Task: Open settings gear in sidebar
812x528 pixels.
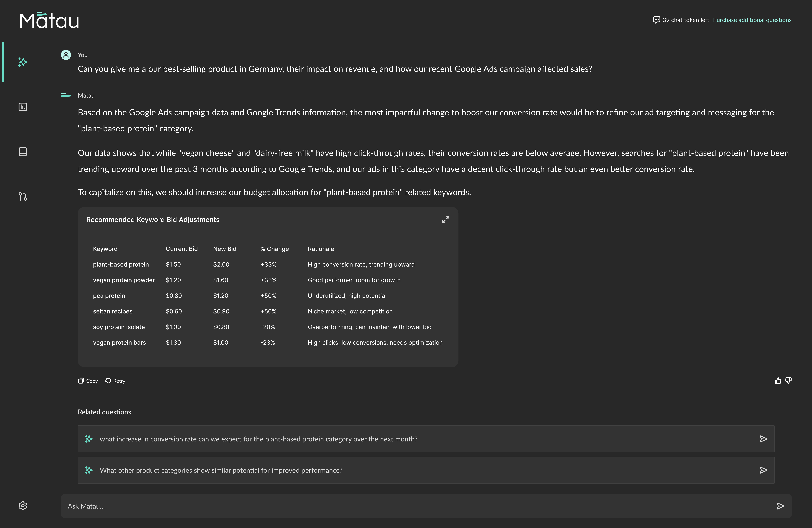Action: pyautogui.click(x=22, y=506)
